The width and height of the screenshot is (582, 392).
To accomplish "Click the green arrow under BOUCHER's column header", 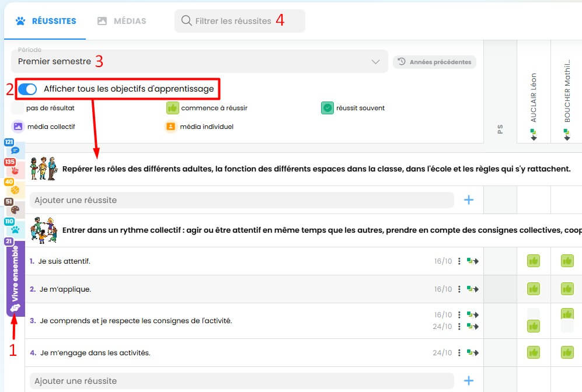I will pos(567,135).
